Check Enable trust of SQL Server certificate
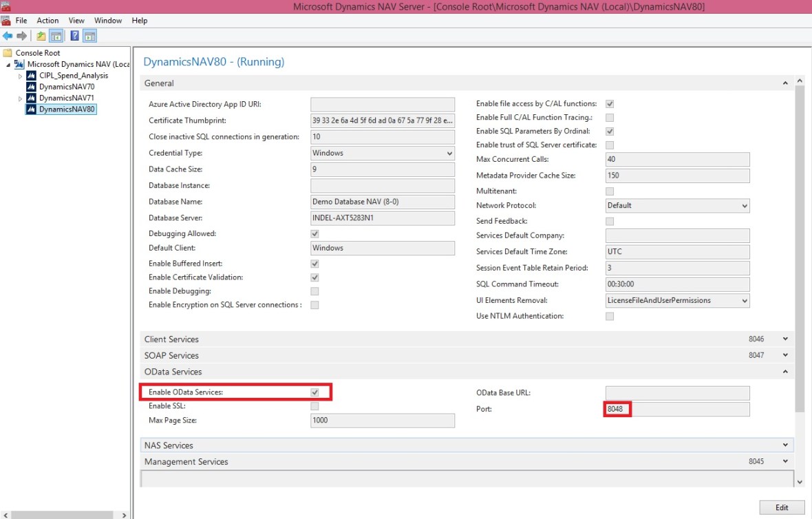The width and height of the screenshot is (812, 519). tap(609, 145)
